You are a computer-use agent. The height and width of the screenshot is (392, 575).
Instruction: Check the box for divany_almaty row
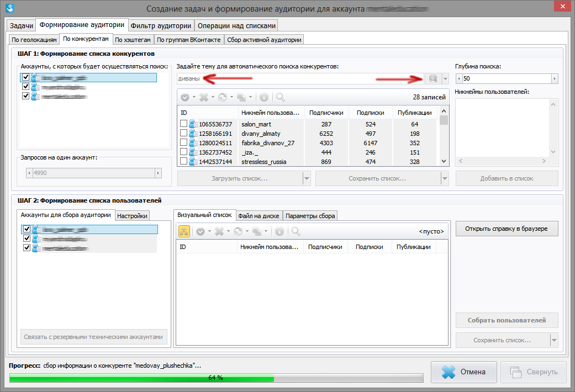pyautogui.click(x=184, y=133)
